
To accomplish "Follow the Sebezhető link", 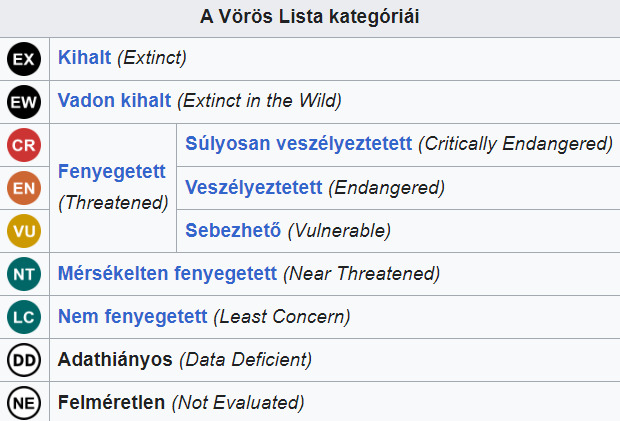I will (x=233, y=230).
